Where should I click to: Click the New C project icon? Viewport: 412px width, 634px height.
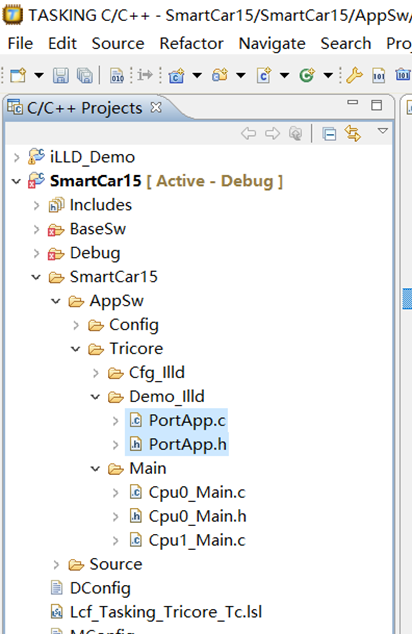pyautogui.click(x=176, y=75)
